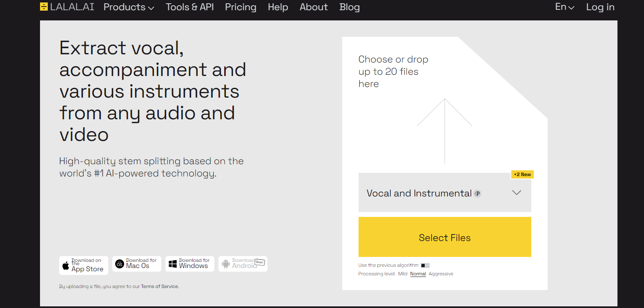Set processing level to Aggressive
The image size is (644, 308).
tap(441, 274)
